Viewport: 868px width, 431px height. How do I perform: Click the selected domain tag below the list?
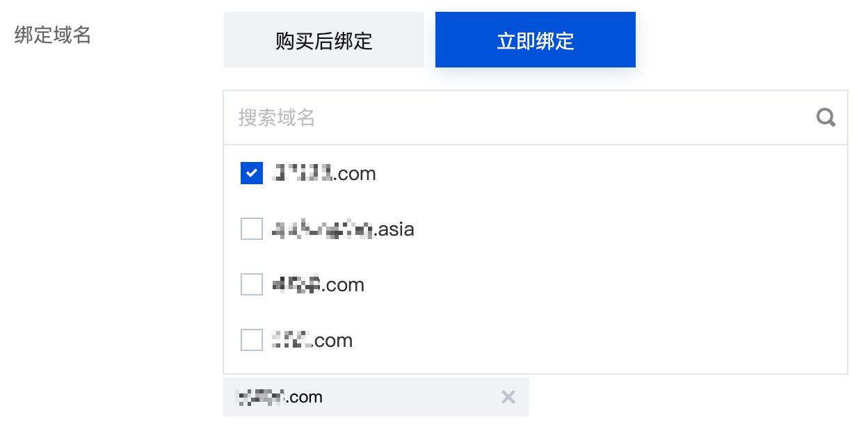tap(376, 397)
